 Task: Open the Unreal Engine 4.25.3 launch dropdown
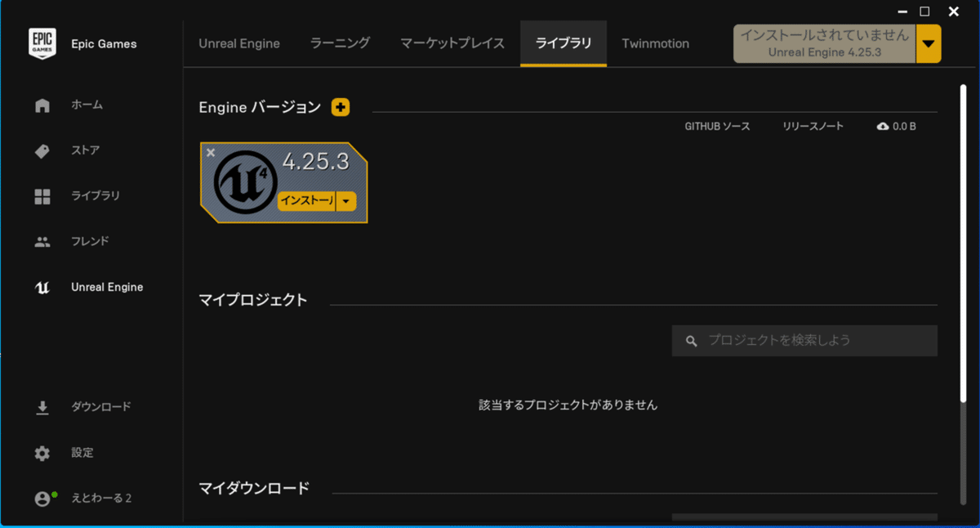click(929, 43)
